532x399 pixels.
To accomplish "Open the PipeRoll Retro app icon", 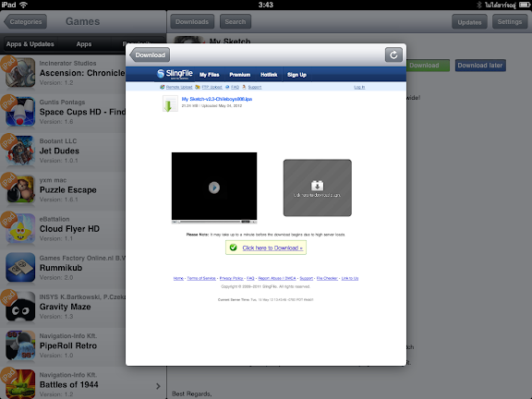I will tap(20, 345).
